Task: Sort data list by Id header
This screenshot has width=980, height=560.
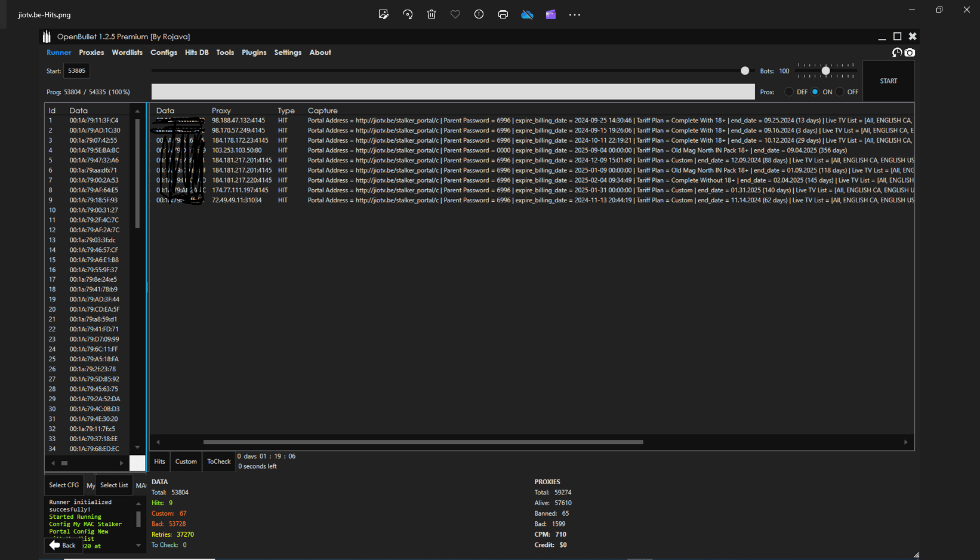Action: click(52, 110)
